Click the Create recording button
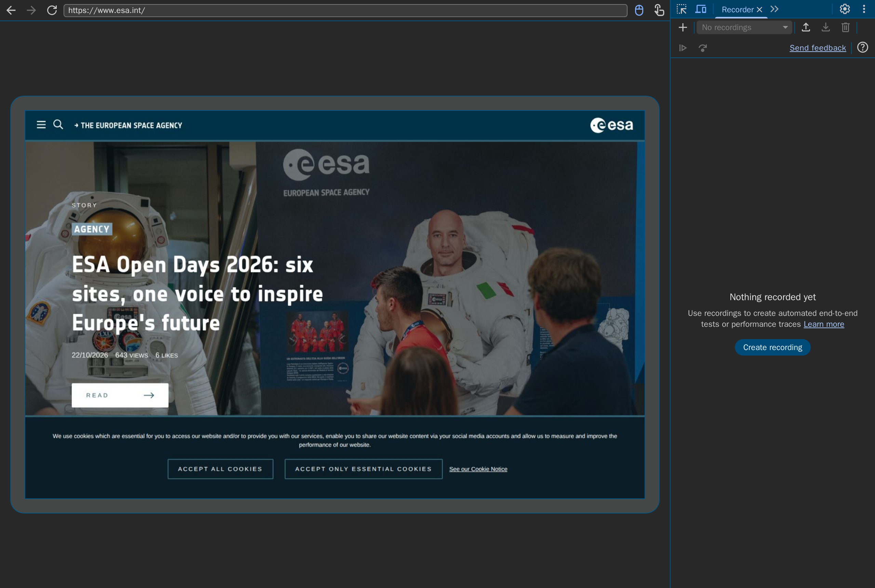This screenshot has height=588, width=875. pyautogui.click(x=772, y=348)
